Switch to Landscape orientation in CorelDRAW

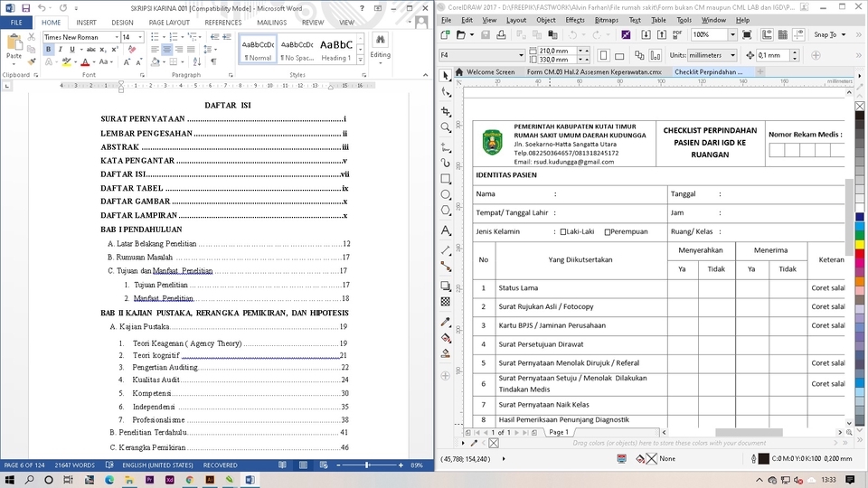(619, 55)
